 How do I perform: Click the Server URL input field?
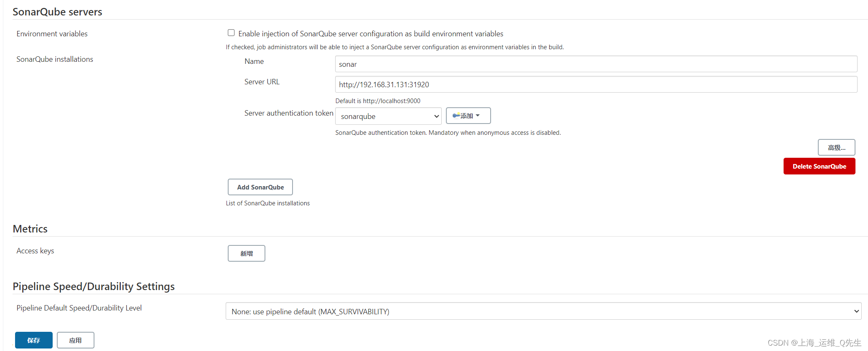click(x=596, y=84)
